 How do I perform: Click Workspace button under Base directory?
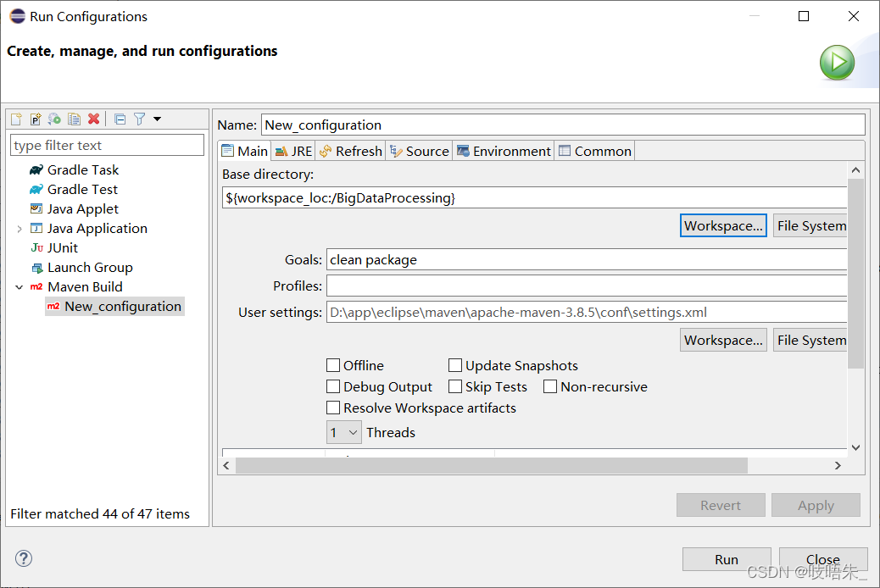(723, 225)
